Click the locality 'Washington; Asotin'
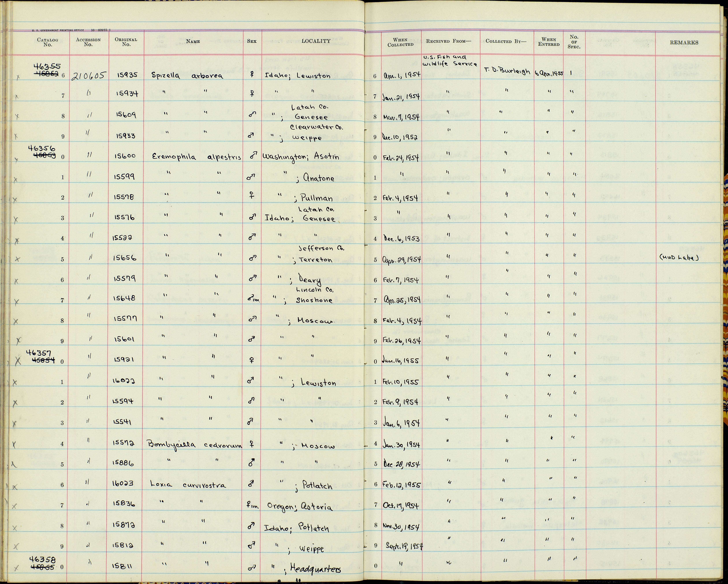The height and width of the screenshot is (584, 728). [x=301, y=157]
